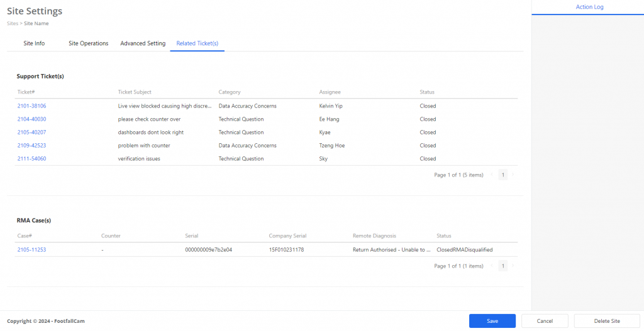Open ticket 2105-40207
This screenshot has height=331, width=644.
[x=31, y=132]
